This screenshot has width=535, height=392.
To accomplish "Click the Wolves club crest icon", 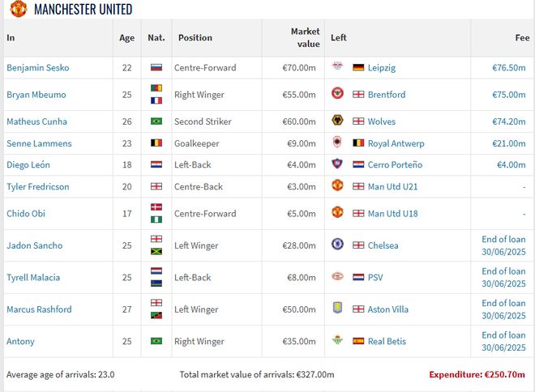I will 338,121.
